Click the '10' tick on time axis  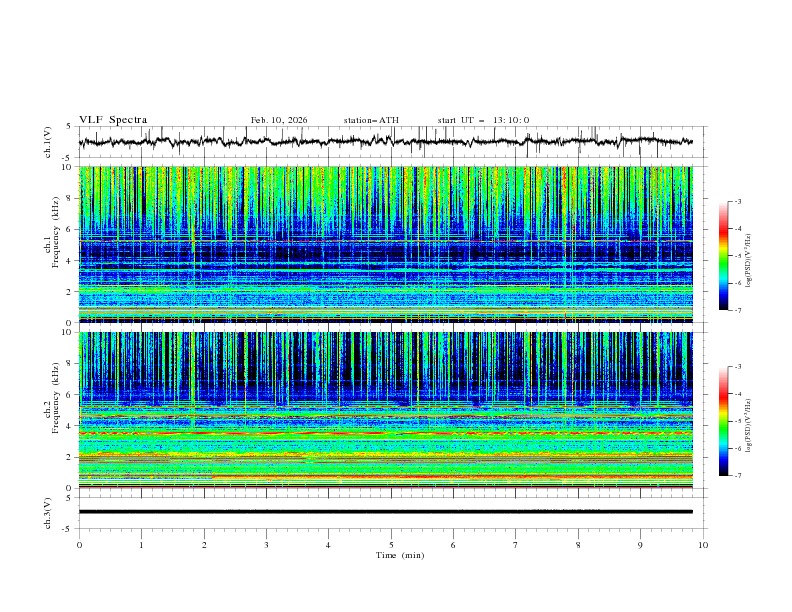(703, 545)
